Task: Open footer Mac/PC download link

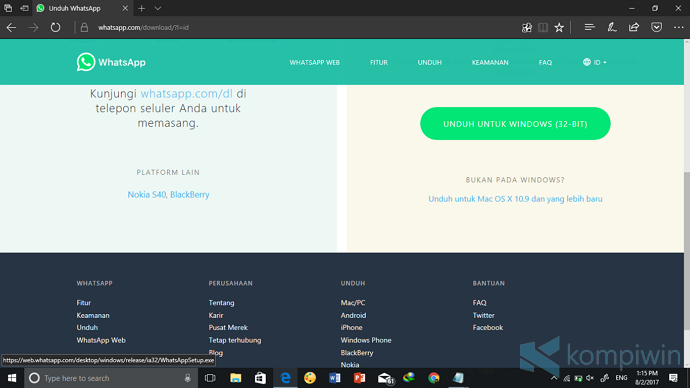Action: point(352,303)
